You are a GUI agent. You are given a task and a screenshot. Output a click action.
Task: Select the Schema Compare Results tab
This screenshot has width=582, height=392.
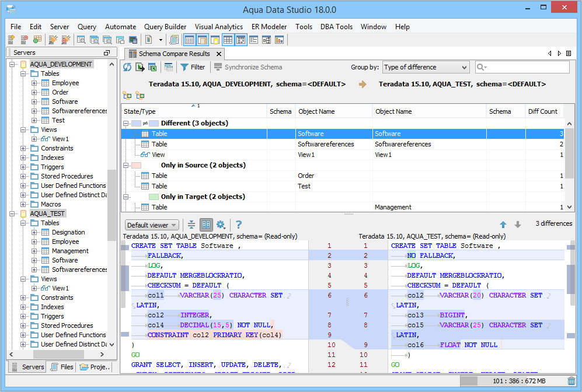(x=175, y=54)
